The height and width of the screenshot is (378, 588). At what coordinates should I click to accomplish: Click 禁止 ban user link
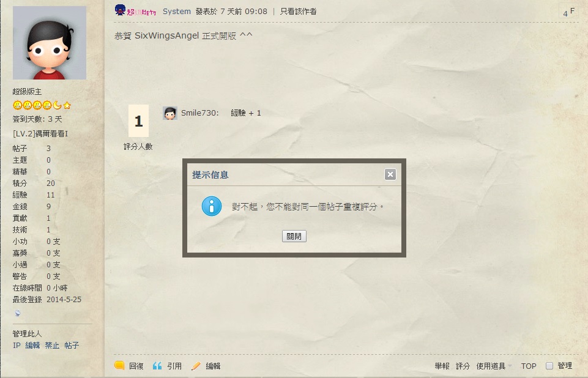click(x=52, y=346)
